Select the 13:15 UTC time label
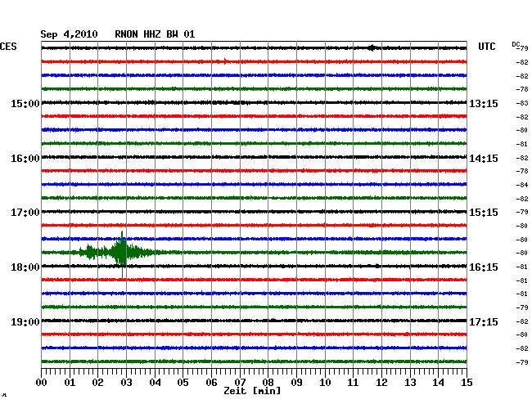This screenshot has height=404, width=532. pos(484,103)
